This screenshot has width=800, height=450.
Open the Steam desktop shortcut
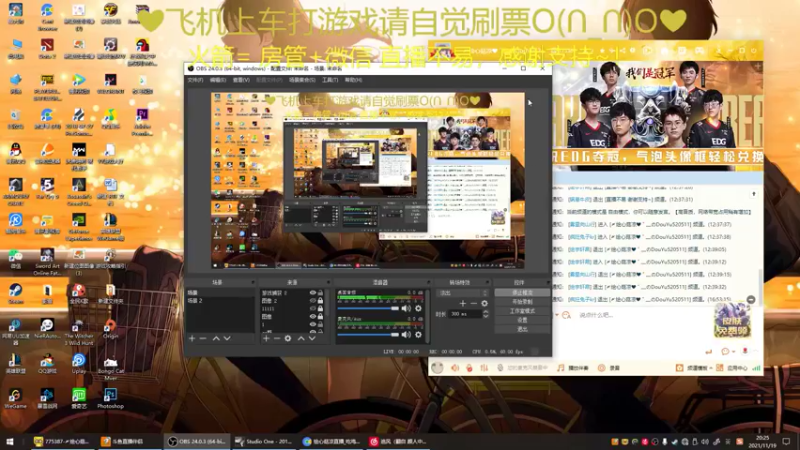coord(15,294)
